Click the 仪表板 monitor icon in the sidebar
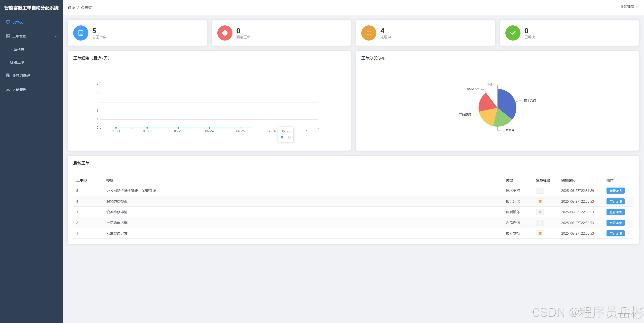This screenshot has width=644, height=323. 8,22
